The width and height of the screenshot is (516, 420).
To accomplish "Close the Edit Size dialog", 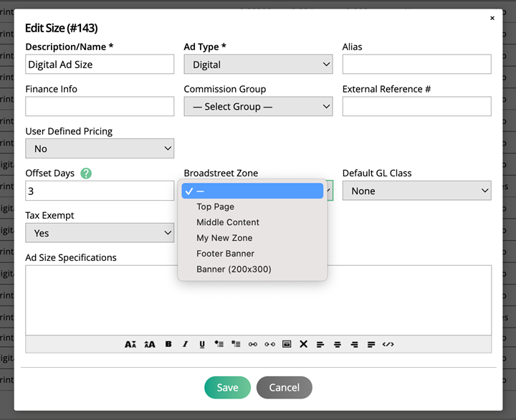I will (492, 19).
